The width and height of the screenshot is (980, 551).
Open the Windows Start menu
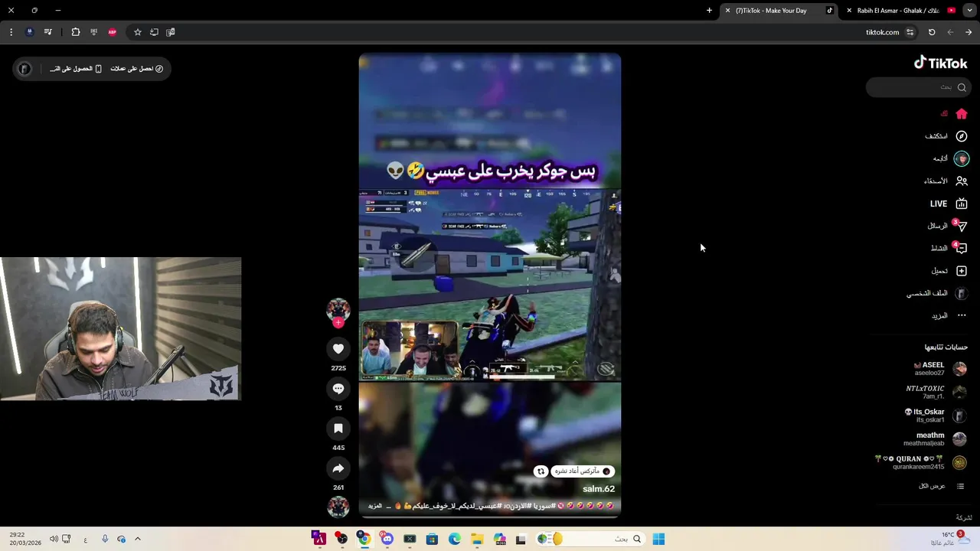tap(658, 539)
